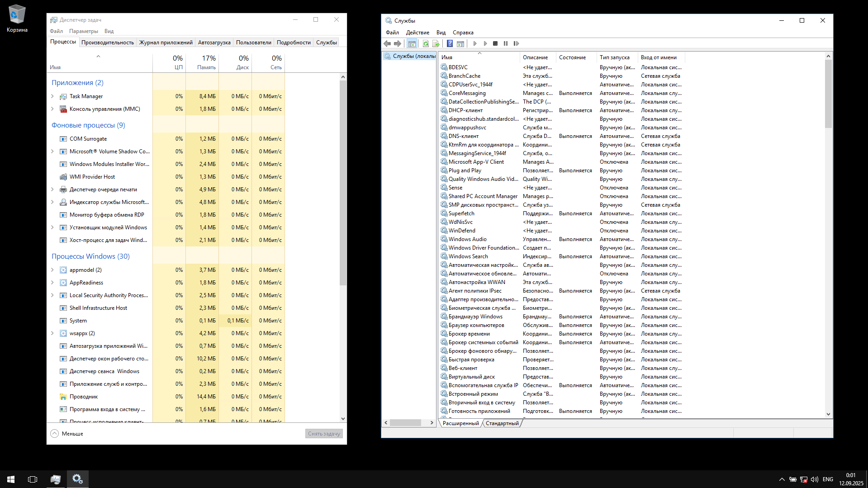Viewport: 868px width, 488px height.
Task: Open the Вид menu in Services
Action: (x=441, y=33)
